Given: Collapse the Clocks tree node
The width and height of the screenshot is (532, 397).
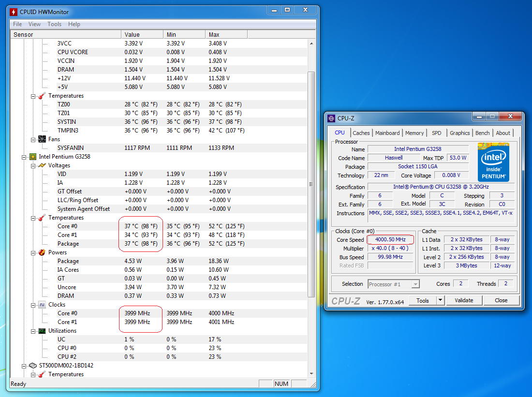Looking at the screenshot, I should tap(33, 306).
